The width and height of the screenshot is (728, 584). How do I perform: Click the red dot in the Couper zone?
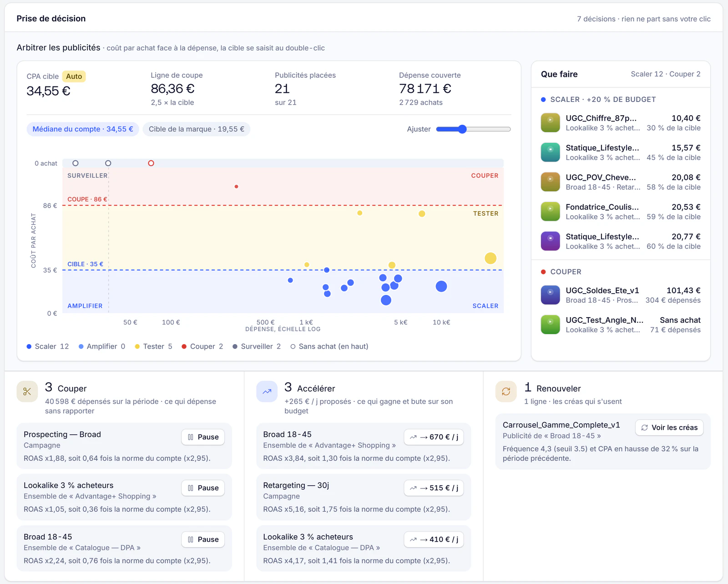[x=236, y=187]
